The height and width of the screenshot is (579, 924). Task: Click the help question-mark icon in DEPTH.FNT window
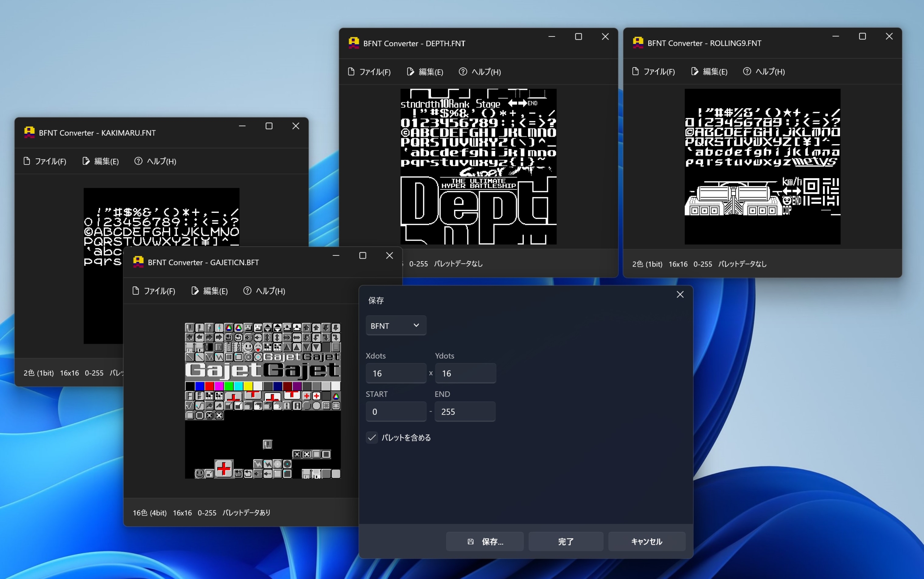(463, 72)
